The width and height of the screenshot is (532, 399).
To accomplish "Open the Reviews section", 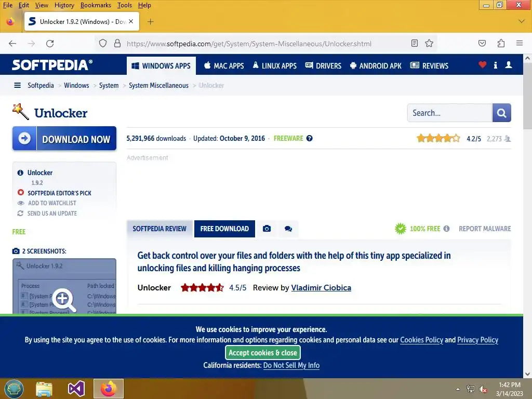I will 429,66.
